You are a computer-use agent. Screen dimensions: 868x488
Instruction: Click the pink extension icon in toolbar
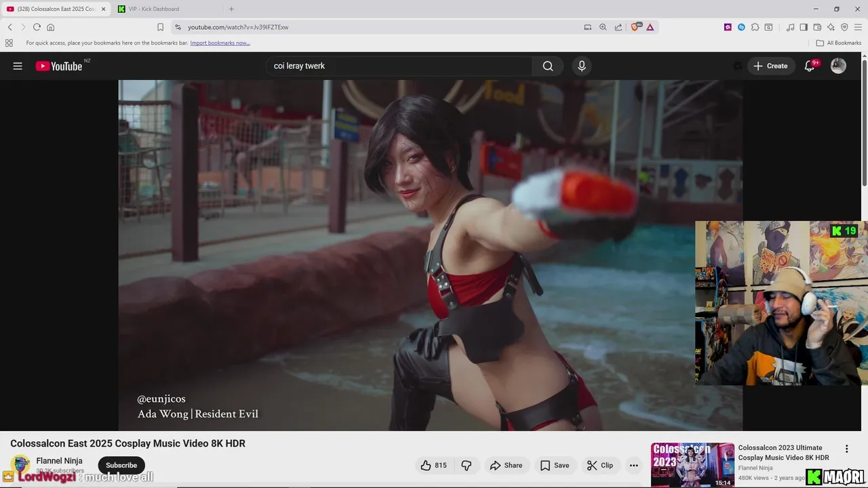click(x=728, y=27)
